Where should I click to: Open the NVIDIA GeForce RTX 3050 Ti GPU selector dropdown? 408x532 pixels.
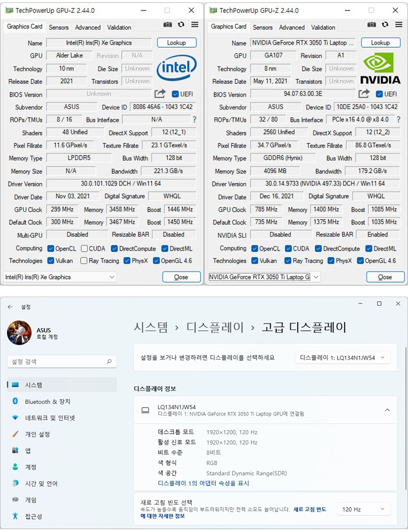coord(263,277)
